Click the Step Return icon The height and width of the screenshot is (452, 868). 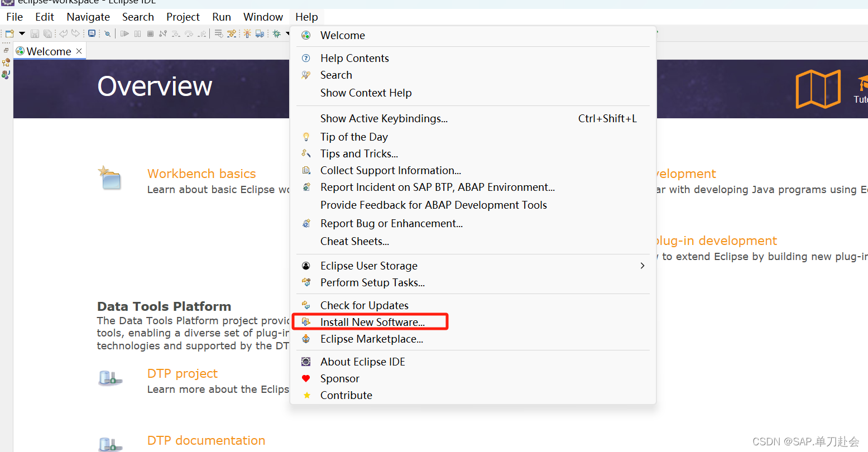coord(202,33)
